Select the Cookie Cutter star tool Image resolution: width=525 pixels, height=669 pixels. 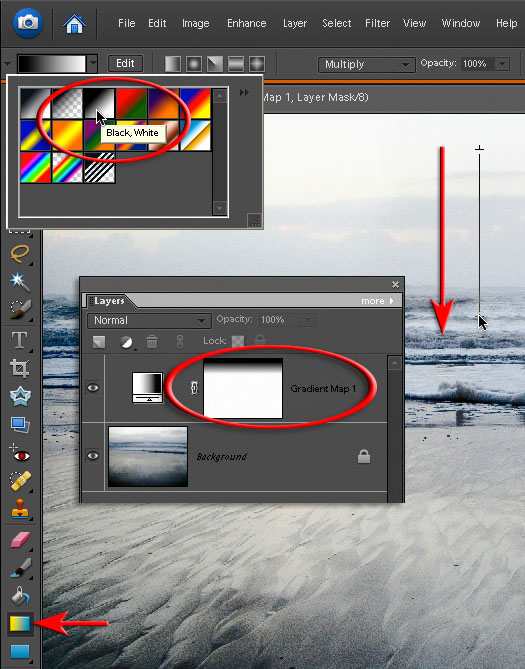[x=20, y=397]
